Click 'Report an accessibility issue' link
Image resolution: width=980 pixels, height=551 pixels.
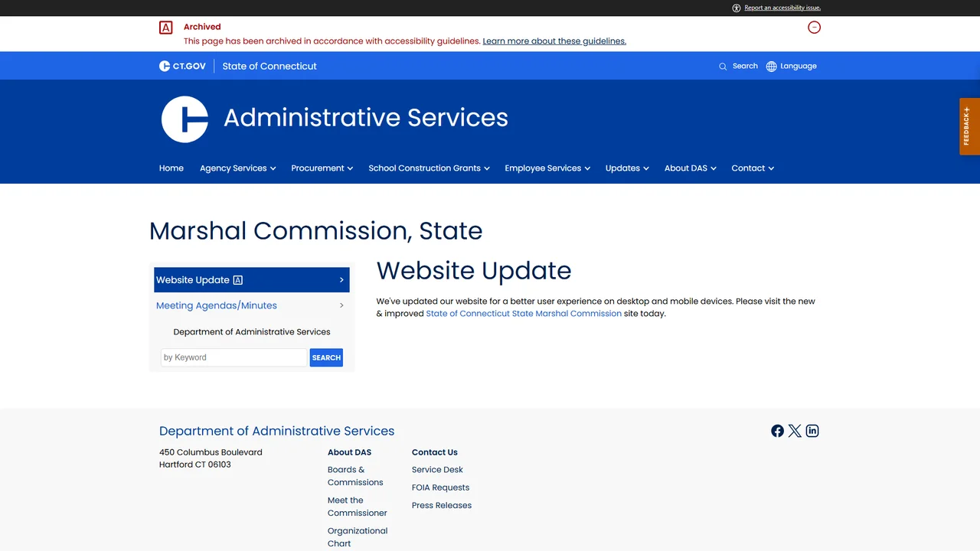tap(782, 8)
